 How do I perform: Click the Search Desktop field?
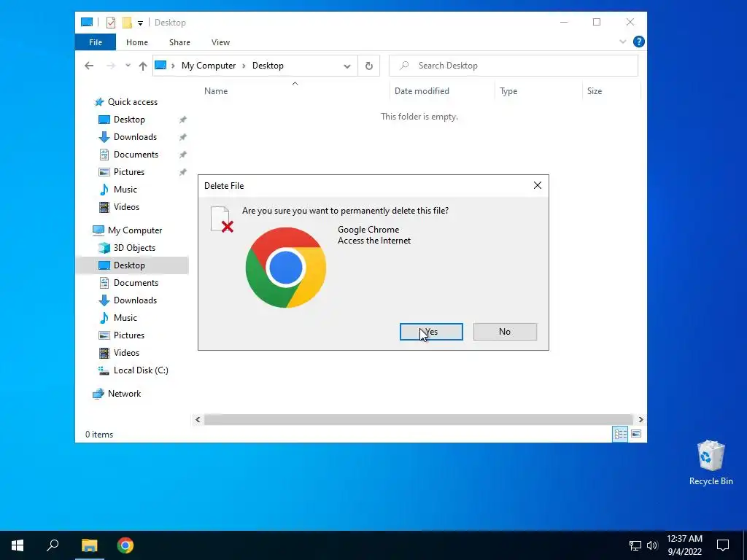(x=513, y=66)
